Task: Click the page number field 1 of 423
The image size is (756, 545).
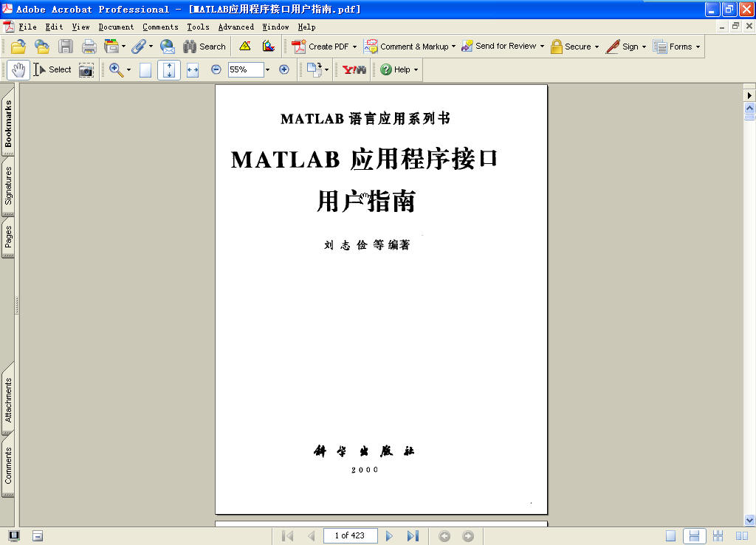Action: point(350,535)
